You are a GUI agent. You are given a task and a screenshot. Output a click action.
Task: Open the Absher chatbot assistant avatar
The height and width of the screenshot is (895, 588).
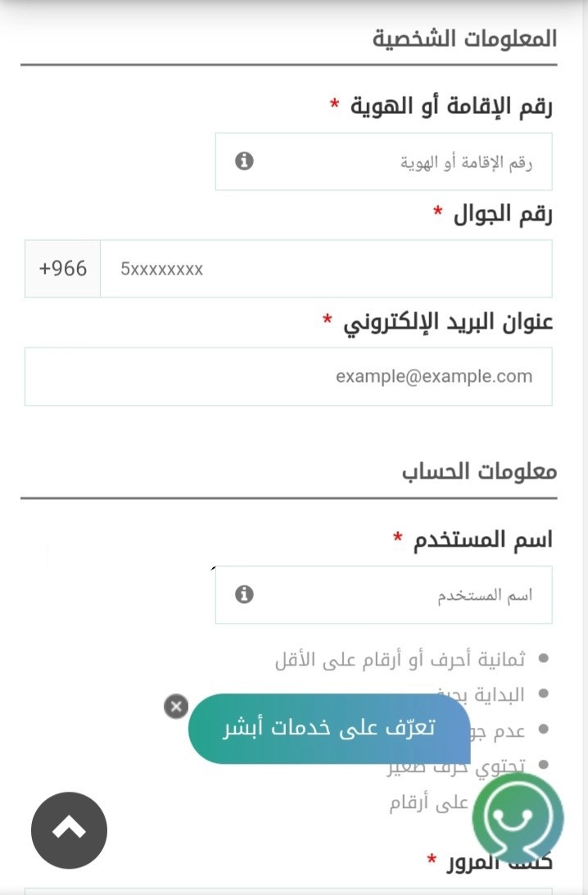click(518, 817)
